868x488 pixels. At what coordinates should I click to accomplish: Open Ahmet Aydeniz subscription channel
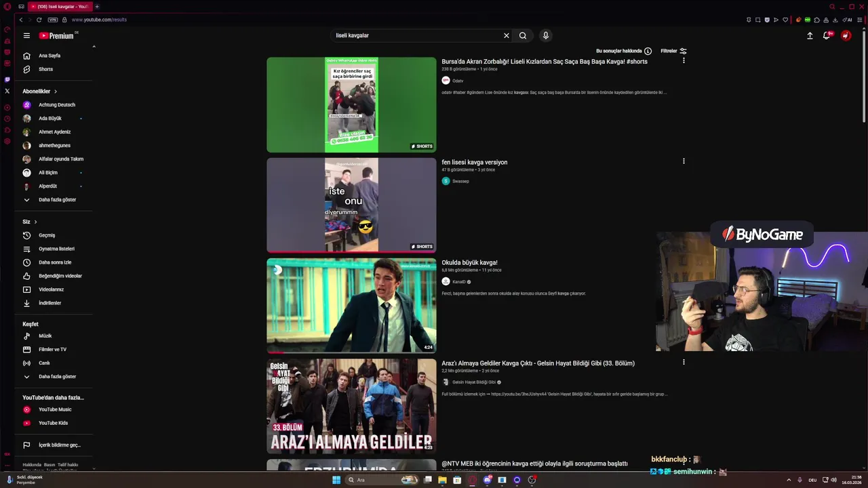tap(54, 131)
